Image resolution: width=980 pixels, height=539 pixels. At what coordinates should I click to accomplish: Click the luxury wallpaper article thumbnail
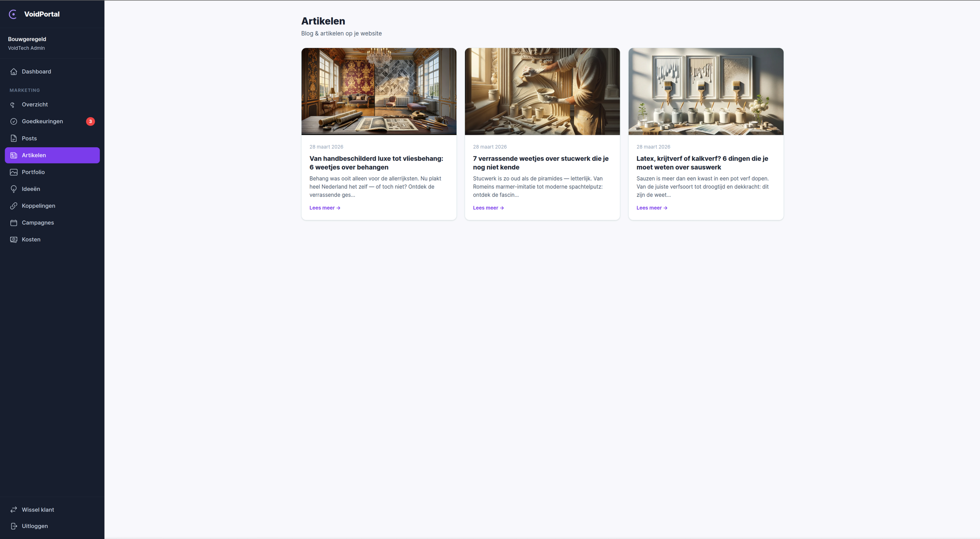(x=379, y=91)
